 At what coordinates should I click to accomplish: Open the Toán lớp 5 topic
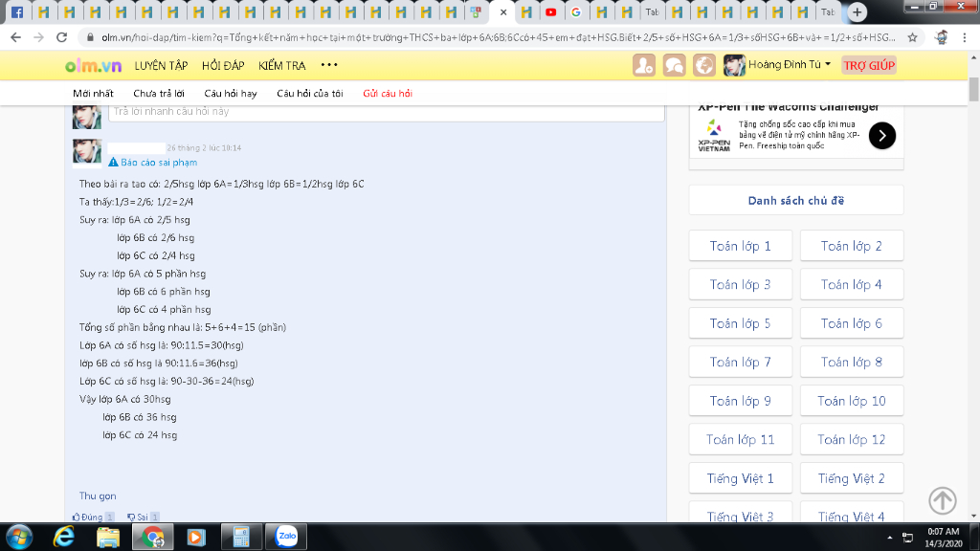click(740, 323)
